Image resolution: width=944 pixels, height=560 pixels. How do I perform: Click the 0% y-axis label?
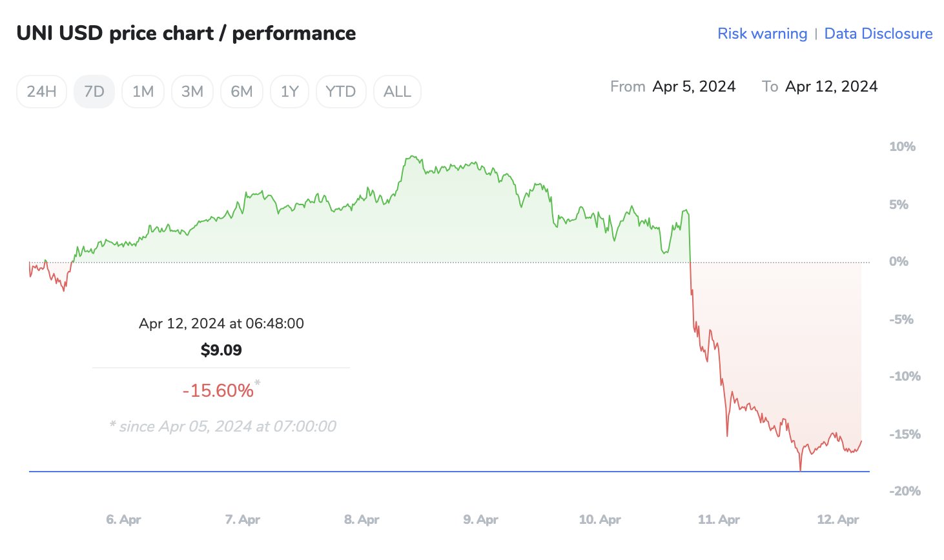[x=898, y=262]
